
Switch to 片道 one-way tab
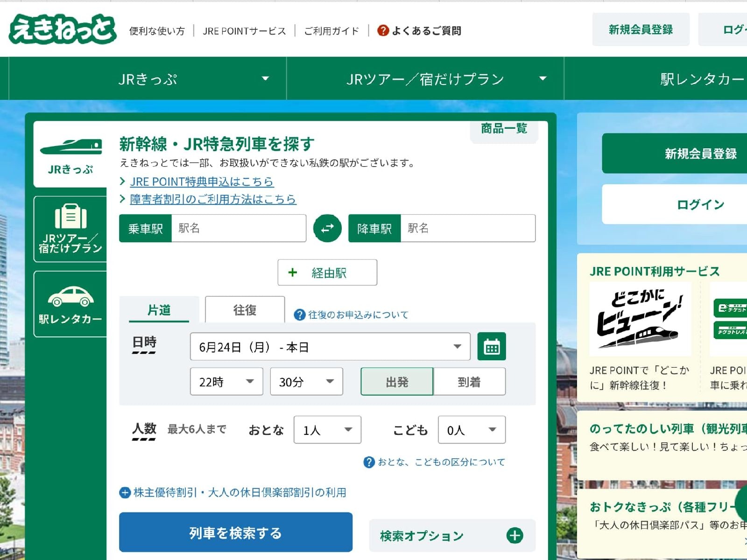159,309
